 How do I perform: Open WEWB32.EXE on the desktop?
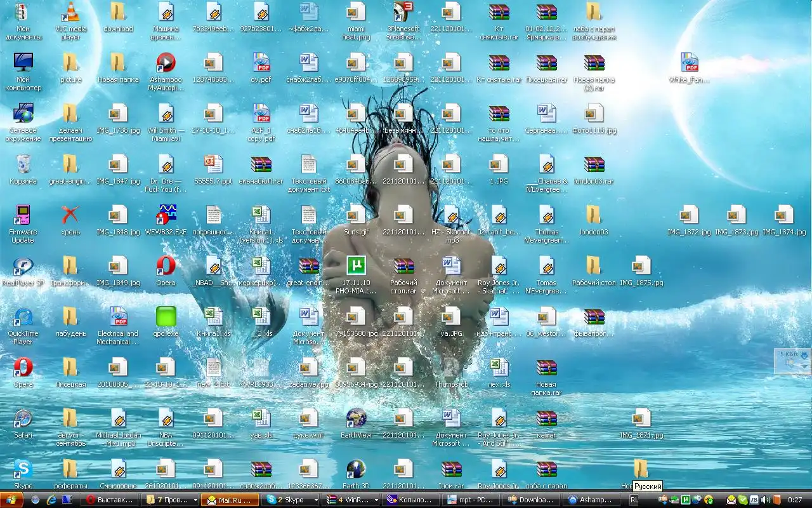click(166, 215)
